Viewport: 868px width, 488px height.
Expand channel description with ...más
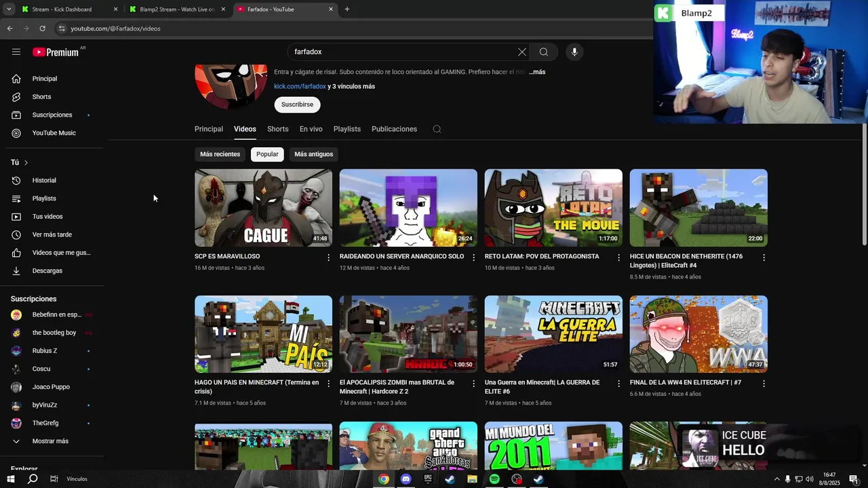point(537,72)
